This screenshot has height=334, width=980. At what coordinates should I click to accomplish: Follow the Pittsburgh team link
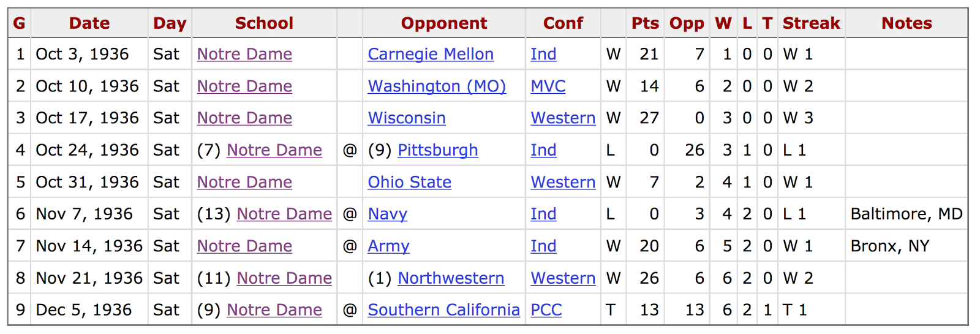pyautogui.click(x=437, y=150)
